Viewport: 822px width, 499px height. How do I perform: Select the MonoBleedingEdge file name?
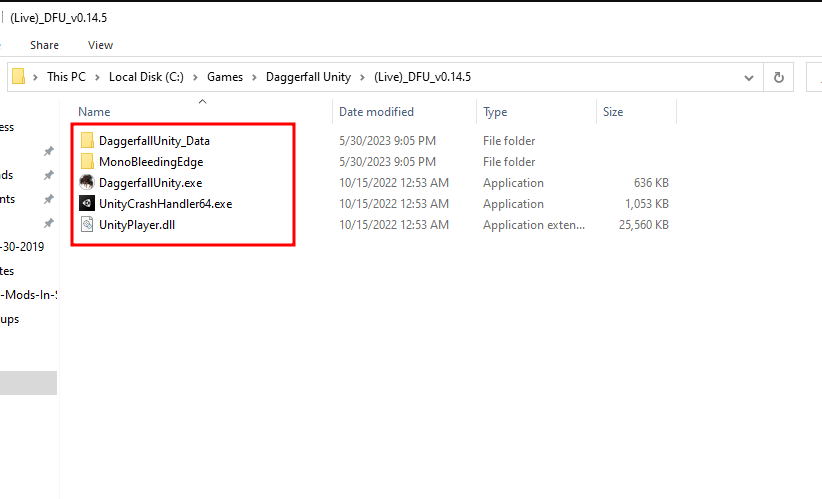tap(151, 161)
